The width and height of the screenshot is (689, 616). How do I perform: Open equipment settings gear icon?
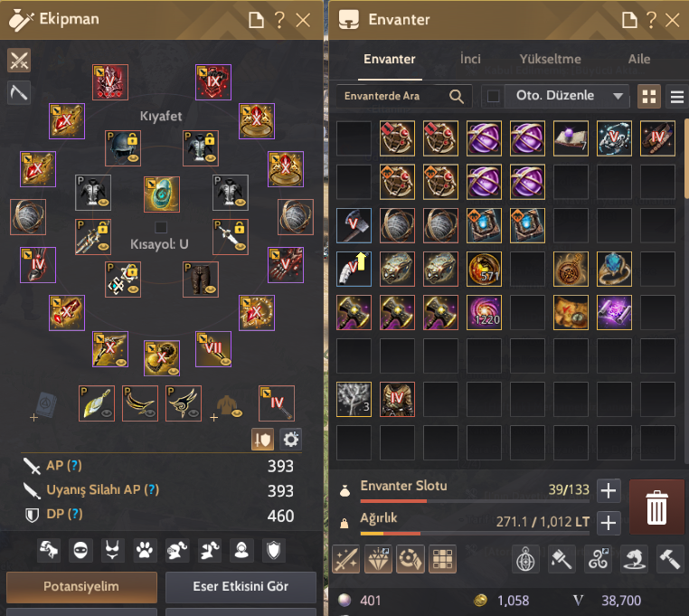(290, 440)
